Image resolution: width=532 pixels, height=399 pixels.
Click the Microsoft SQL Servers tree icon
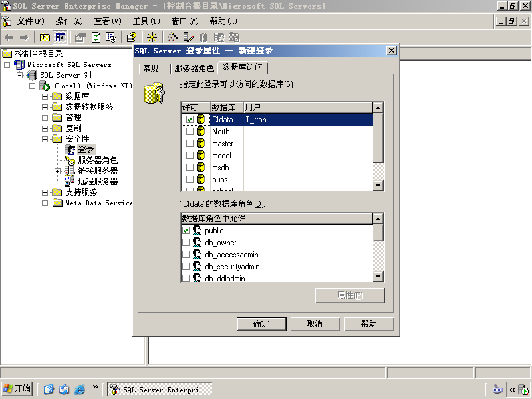tap(19, 65)
